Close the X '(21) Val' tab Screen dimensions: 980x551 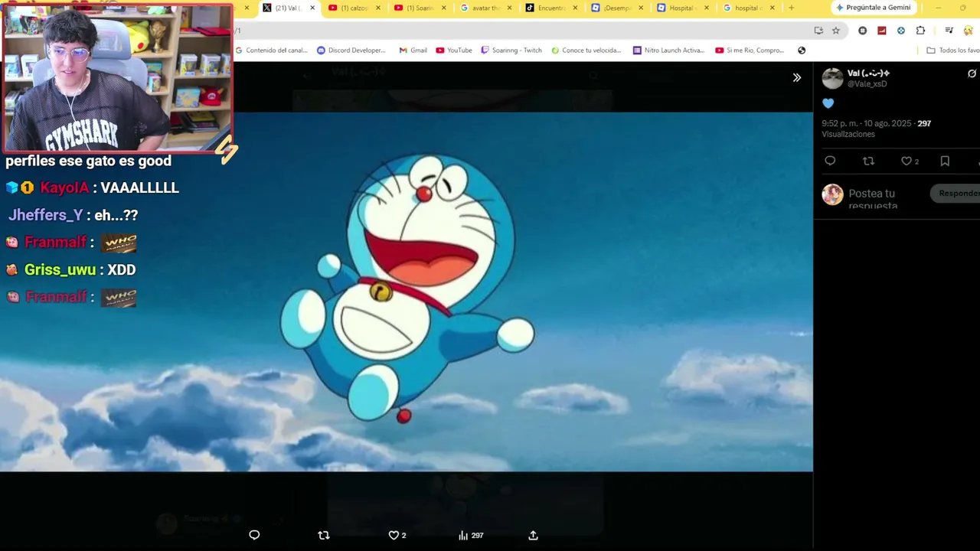(312, 8)
